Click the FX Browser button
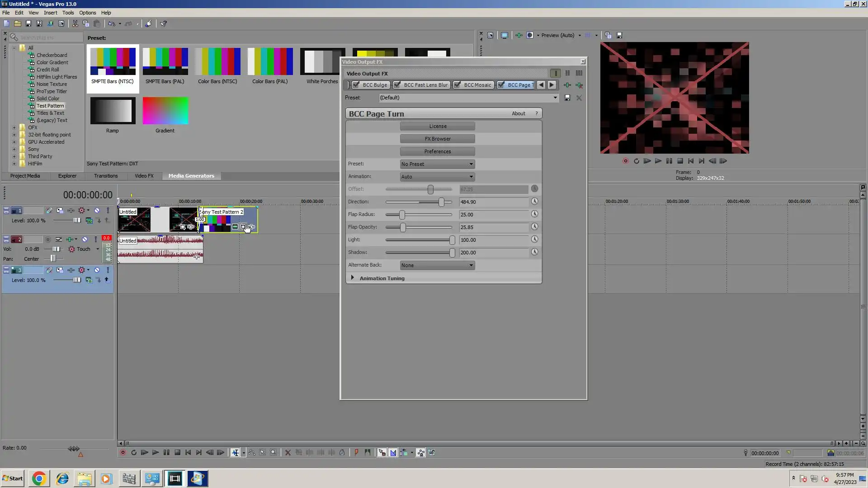Screen dimensions: 868x488 [437, 139]
